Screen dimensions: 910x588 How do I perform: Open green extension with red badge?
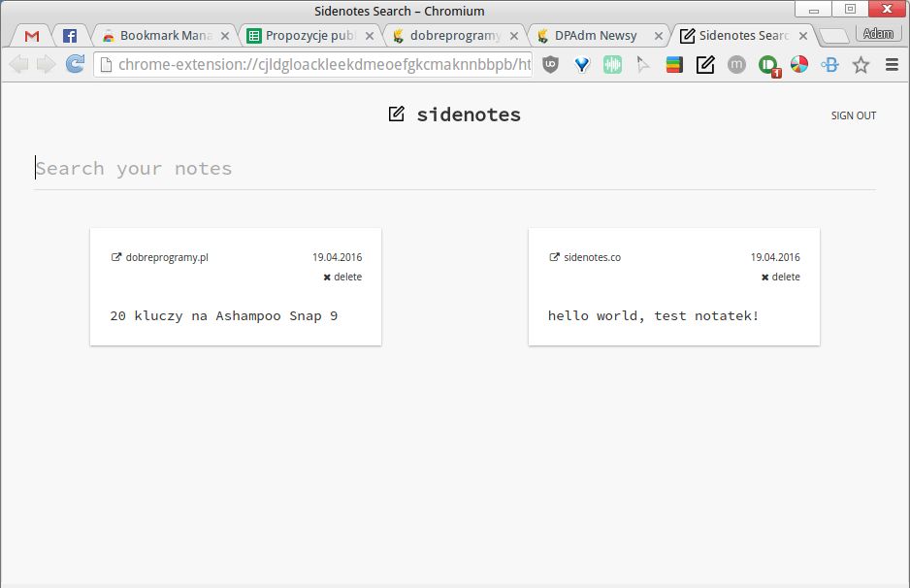(769, 66)
